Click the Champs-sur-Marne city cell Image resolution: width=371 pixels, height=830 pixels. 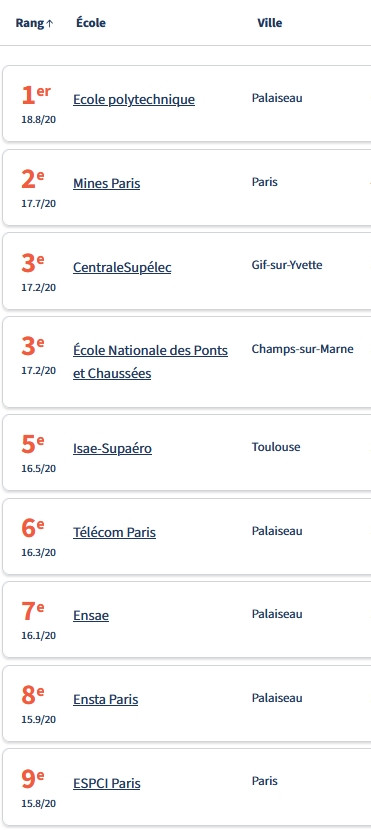click(303, 349)
